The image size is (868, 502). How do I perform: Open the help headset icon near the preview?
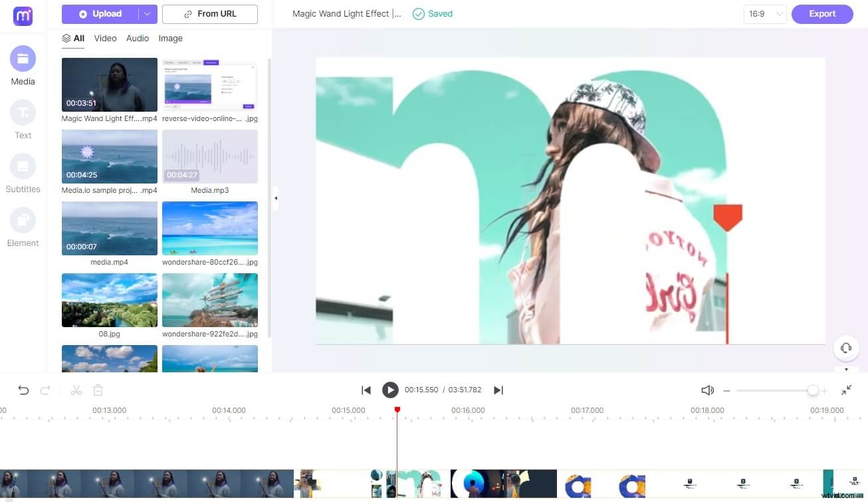click(x=845, y=348)
